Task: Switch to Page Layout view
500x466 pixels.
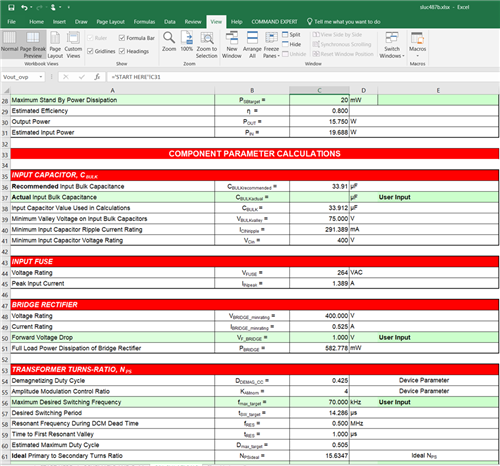Action: pos(55,45)
